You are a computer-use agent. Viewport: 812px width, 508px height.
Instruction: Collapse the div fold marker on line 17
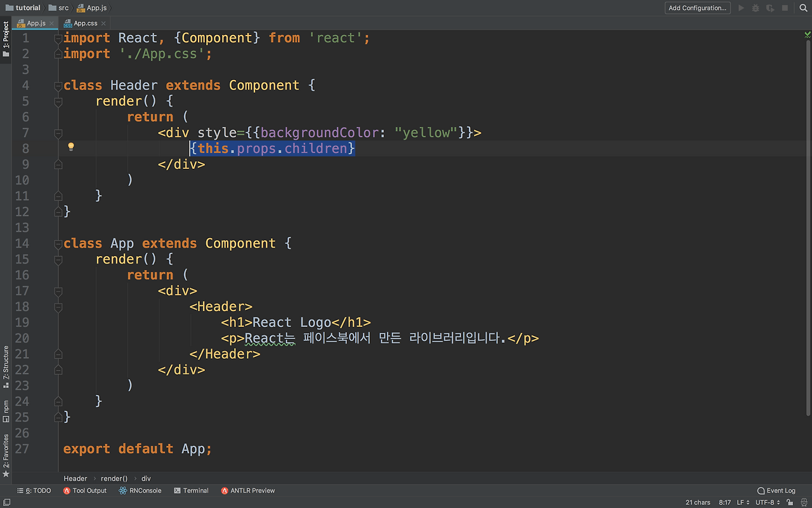58,291
